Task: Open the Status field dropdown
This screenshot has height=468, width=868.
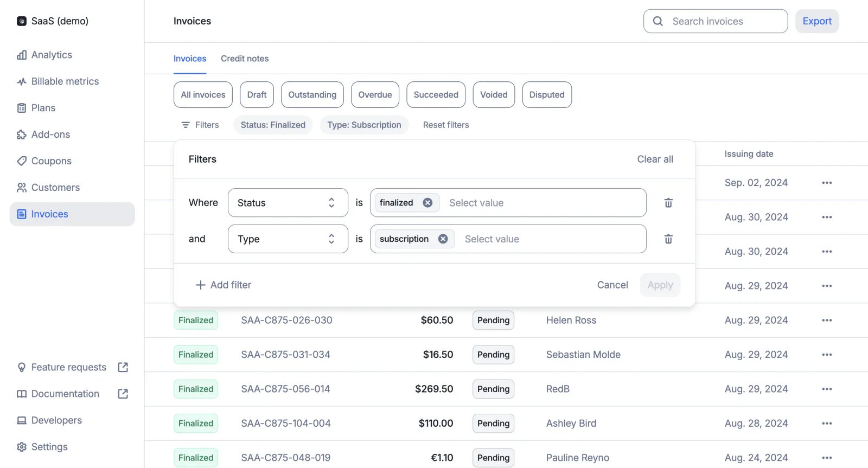Action: tap(288, 203)
